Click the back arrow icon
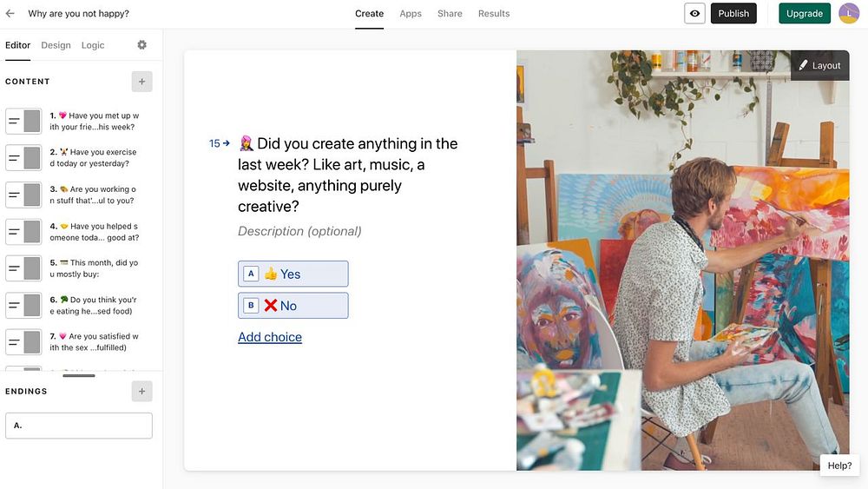 click(10, 14)
